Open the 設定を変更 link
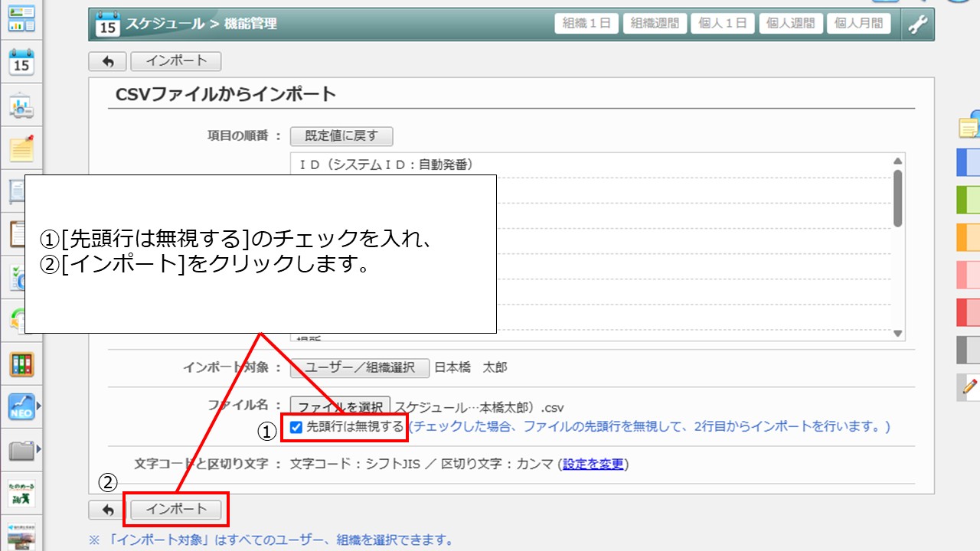Screen dimensions: 980x551 pos(593,465)
